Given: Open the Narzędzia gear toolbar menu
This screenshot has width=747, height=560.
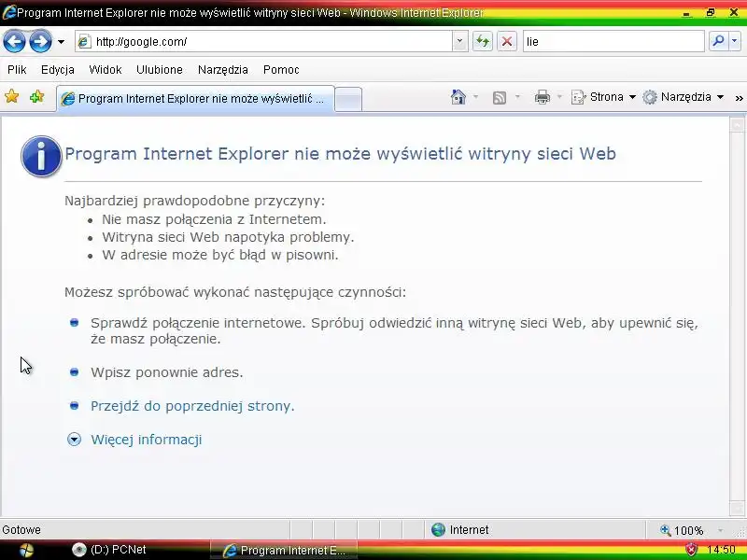Looking at the screenshot, I should pyautogui.click(x=684, y=97).
